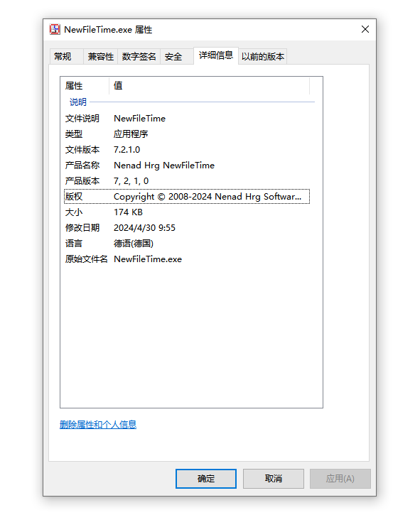420x515 pixels.
Task: Click the 说明 group heading
Action: pos(78,102)
